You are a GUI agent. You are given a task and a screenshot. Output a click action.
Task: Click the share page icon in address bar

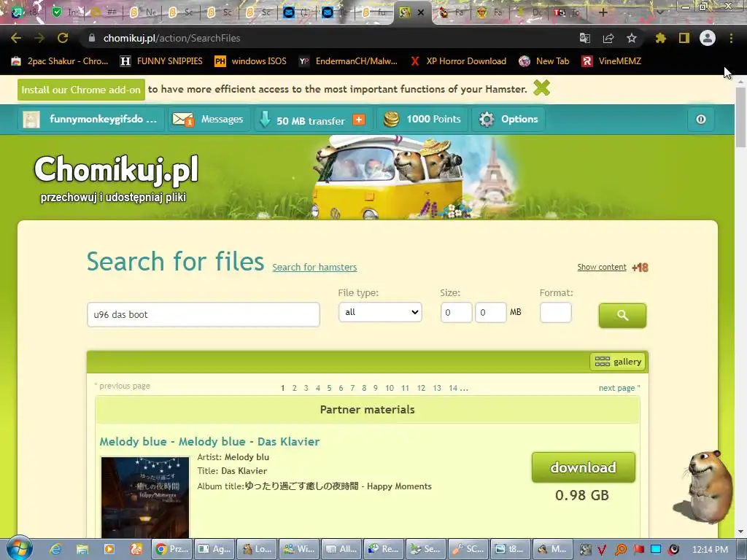pyautogui.click(x=608, y=38)
